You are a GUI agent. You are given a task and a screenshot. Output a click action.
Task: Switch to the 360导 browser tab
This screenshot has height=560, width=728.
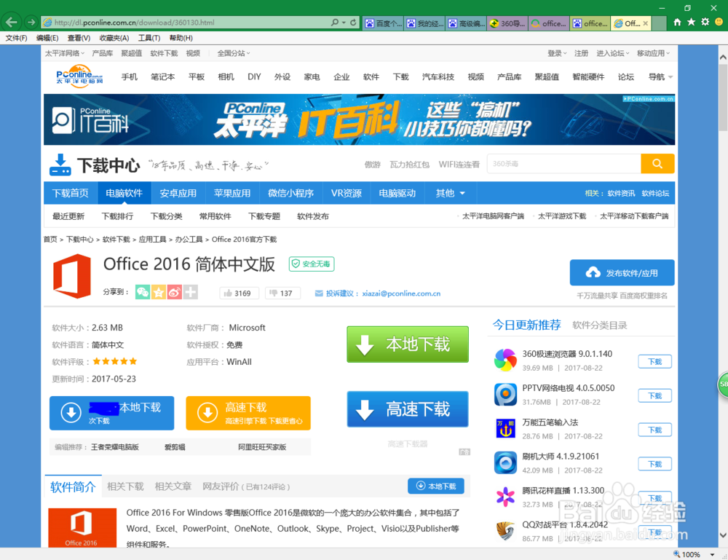point(508,23)
